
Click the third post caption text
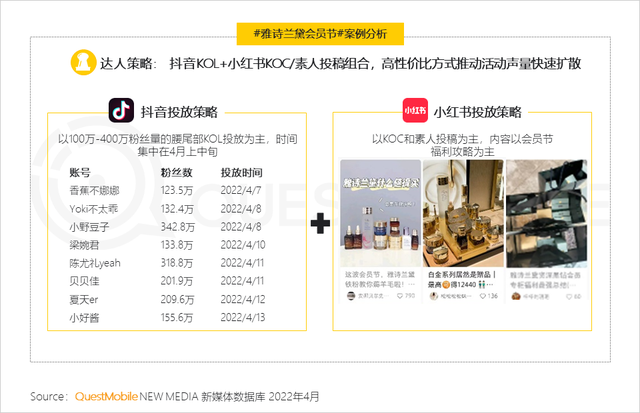(545, 280)
